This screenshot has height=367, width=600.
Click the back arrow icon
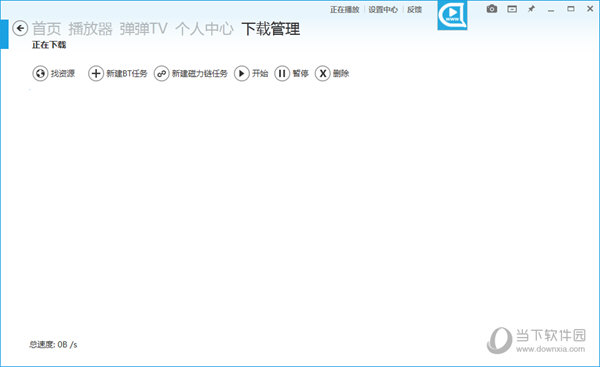(20, 28)
